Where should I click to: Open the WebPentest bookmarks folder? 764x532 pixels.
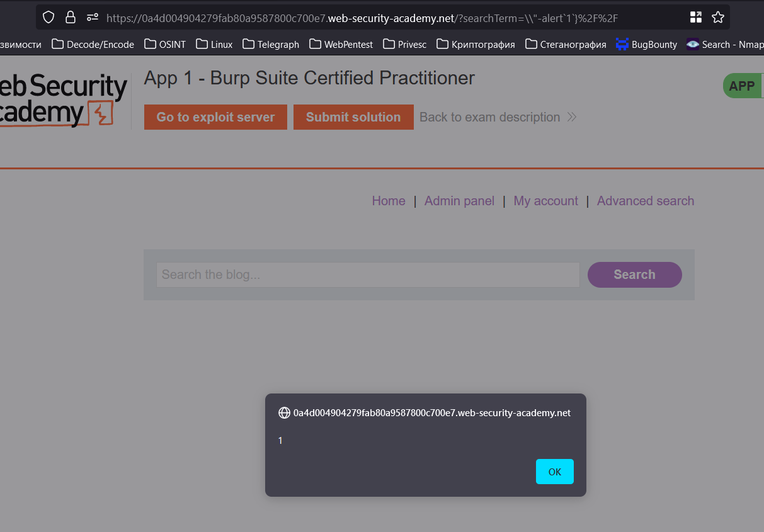point(341,44)
